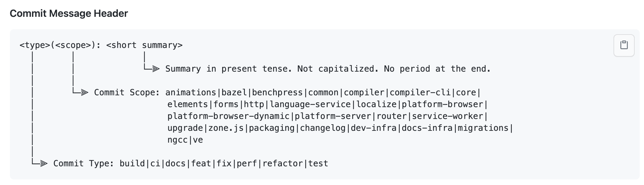Click the Commit Message Header heading
The height and width of the screenshot is (185, 644).
[69, 13]
